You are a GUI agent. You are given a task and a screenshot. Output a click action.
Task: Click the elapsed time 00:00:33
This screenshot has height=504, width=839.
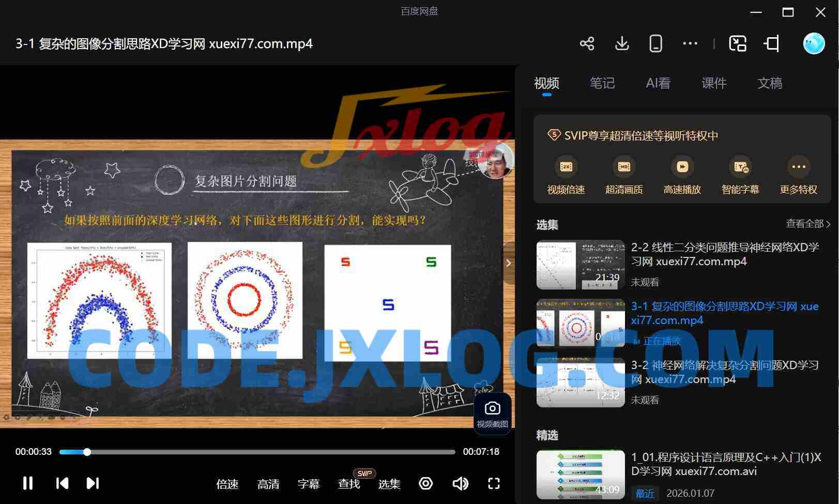pyautogui.click(x=34, y=452)
